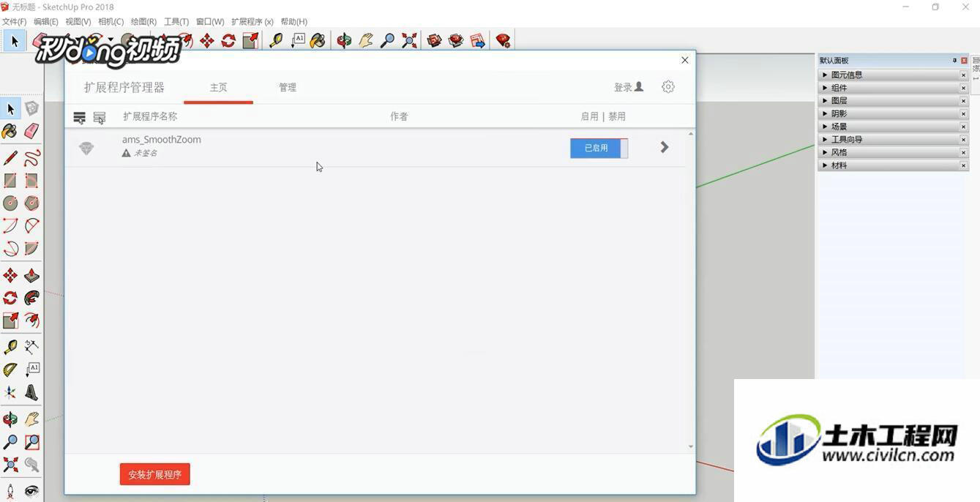This screenshot has height=502, width=980.
Task: Select the Scale tool in left toolbar
Action: coord(10,321)
